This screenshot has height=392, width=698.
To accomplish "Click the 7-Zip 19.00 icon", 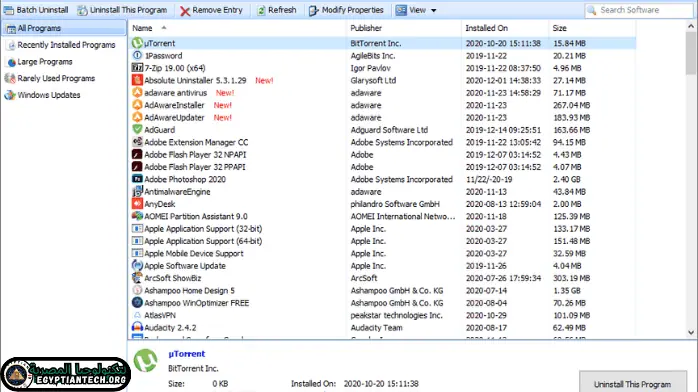I will click(137, 68).
